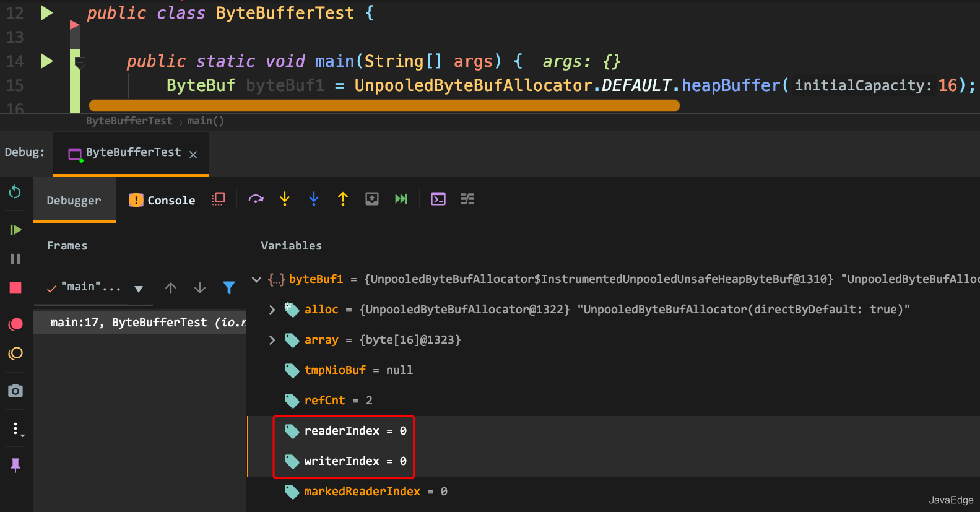Image resolution: width=980 pixels, height=512 pixels.
Task: Click alloc field tag icon
Action: pos(292,310)
